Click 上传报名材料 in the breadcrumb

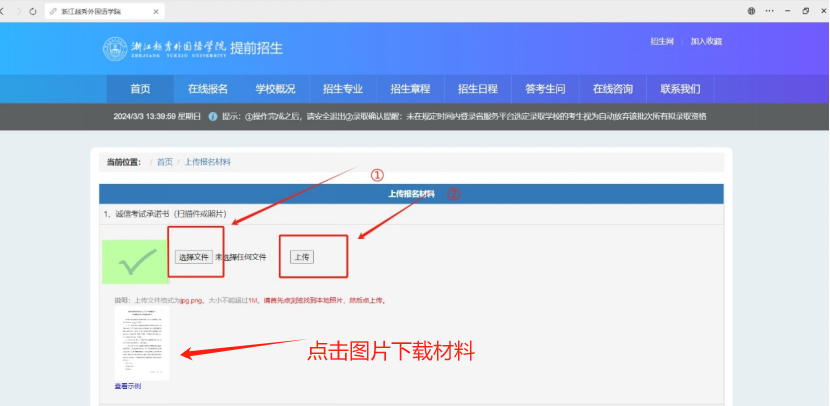pos(208,162)
